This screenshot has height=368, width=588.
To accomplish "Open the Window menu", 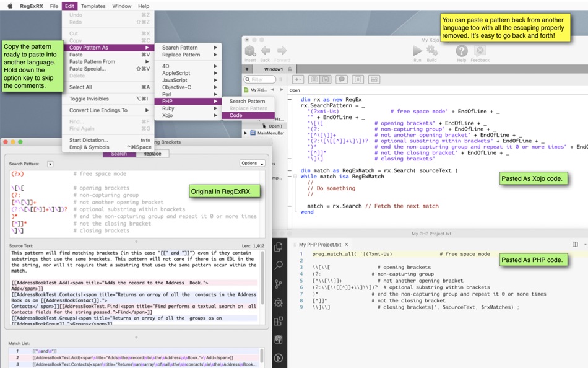I will click(x=122, y=6).
